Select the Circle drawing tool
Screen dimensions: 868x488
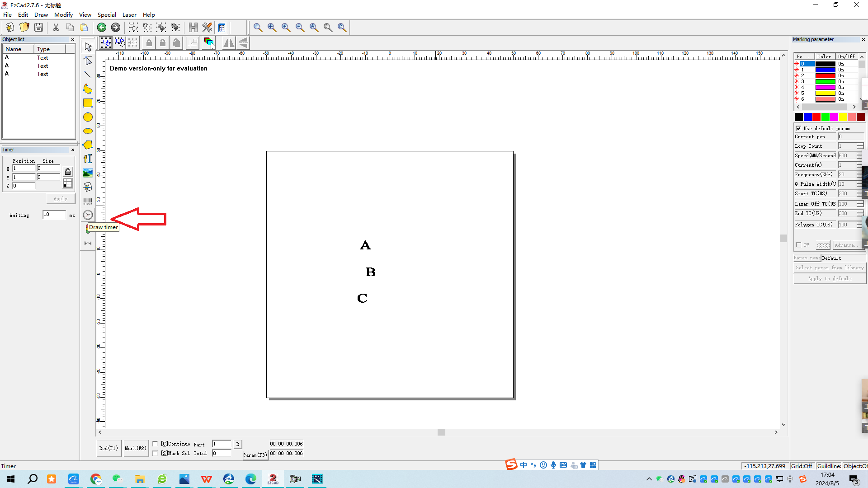tap(88, 117)
